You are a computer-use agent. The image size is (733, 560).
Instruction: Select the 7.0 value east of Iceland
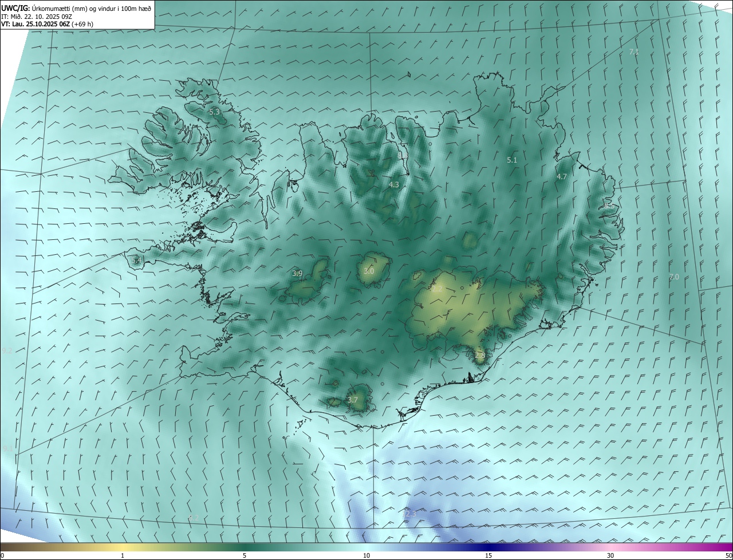674,277
